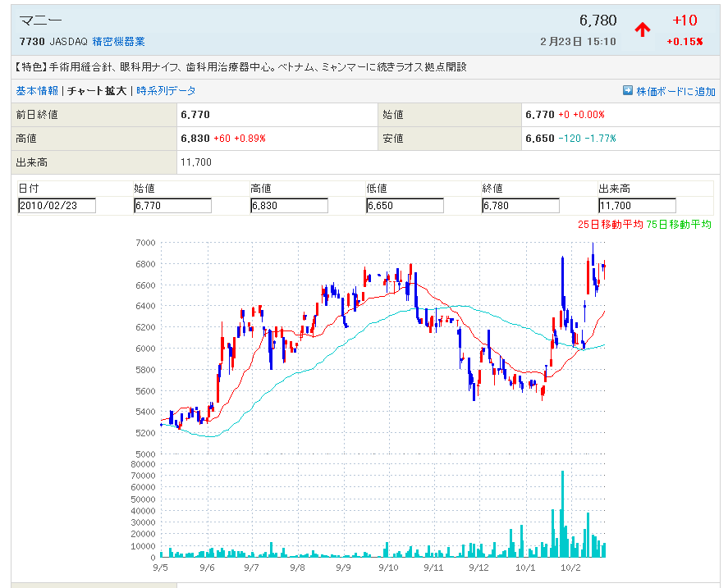Screen dimensions: 728x588
Task: Click the blue icon beside 株価ボードに追加
Action: coord(628,91)
